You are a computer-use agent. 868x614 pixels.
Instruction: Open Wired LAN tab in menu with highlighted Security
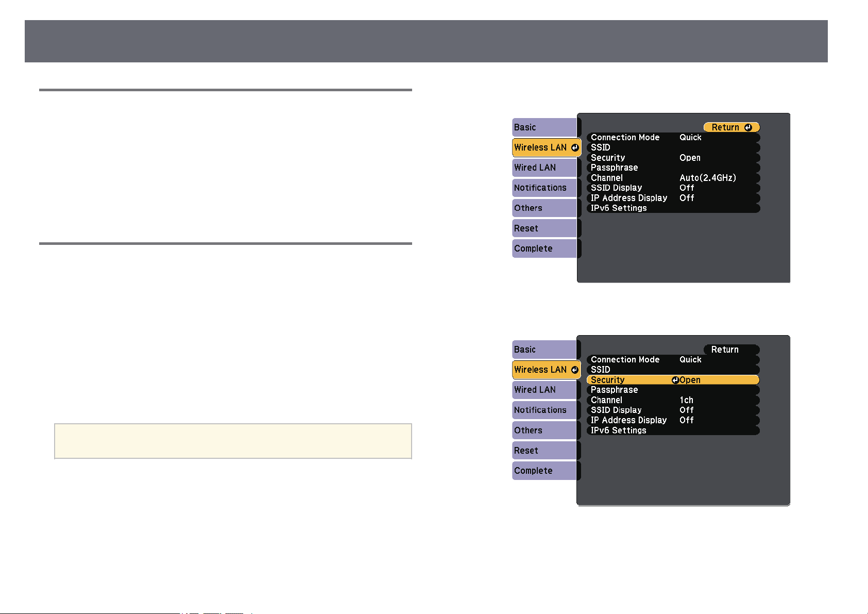[544, 390]
